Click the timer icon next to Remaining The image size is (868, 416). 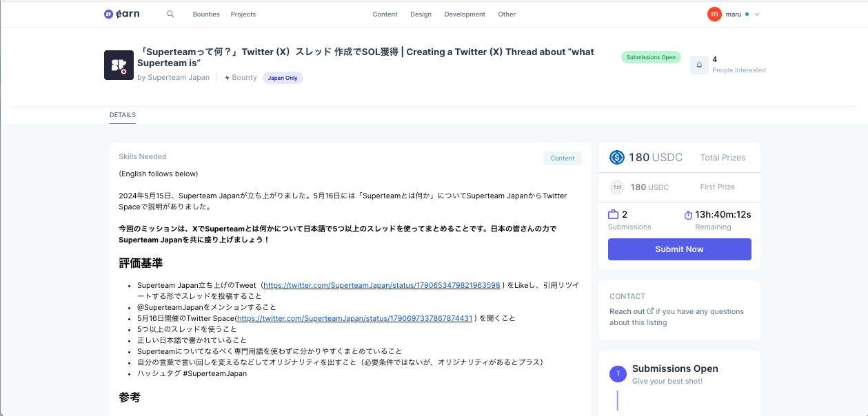click(x=688, y=215)
